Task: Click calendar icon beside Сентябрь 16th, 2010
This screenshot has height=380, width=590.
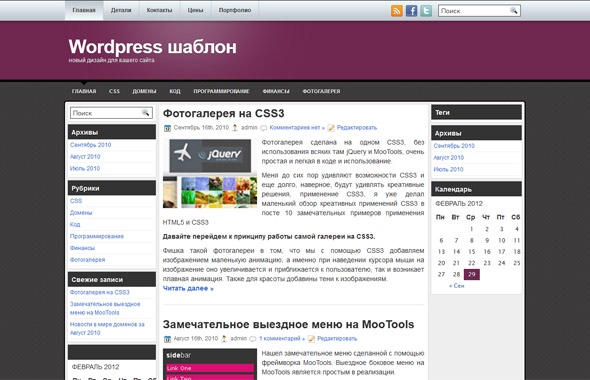Action: pyautogui.click(x=167, y=128)
